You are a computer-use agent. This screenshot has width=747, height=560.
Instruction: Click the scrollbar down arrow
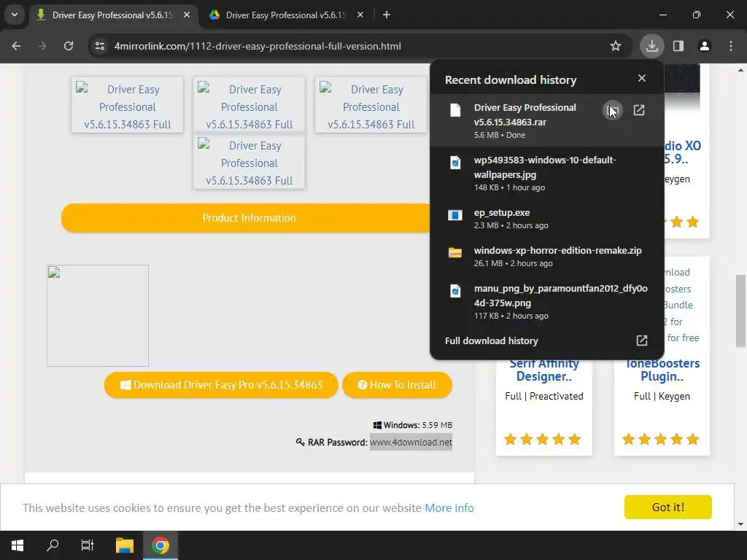pos(740,524)
